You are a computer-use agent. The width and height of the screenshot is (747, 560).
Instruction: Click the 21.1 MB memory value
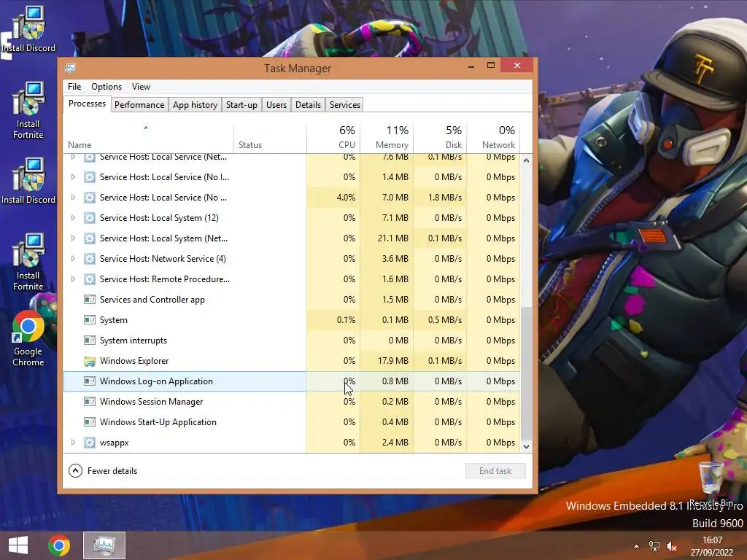[393, 238]
